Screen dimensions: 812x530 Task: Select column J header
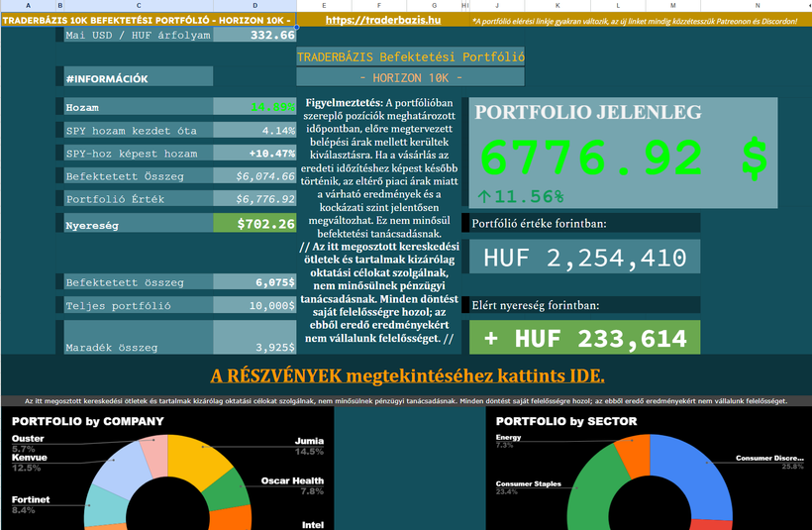coord(497,5)
